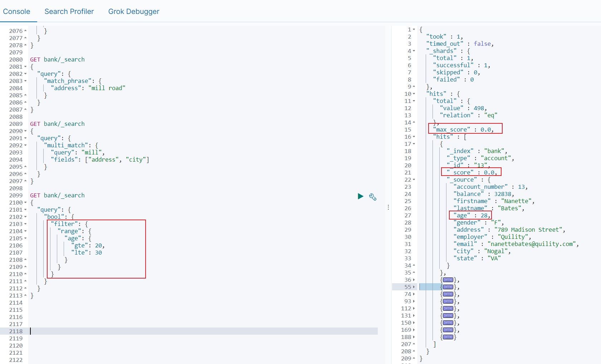Collapse the query block at line 2082

(25, 74)
